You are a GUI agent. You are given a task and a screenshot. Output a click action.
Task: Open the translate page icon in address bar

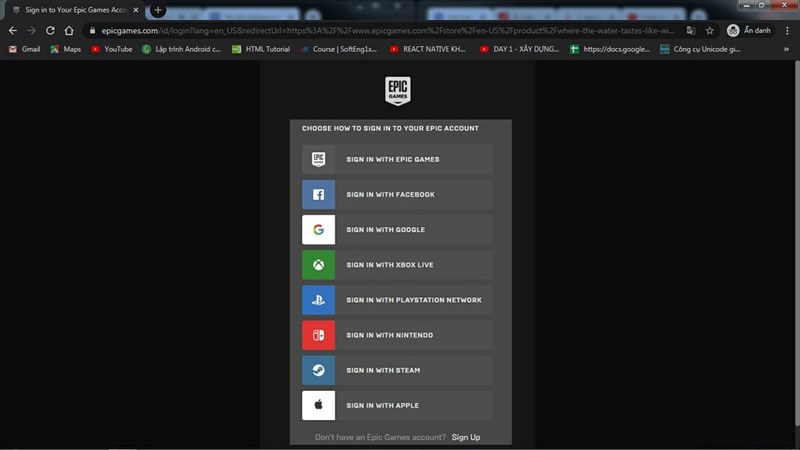pyautogui.click(x=691, y=31)
